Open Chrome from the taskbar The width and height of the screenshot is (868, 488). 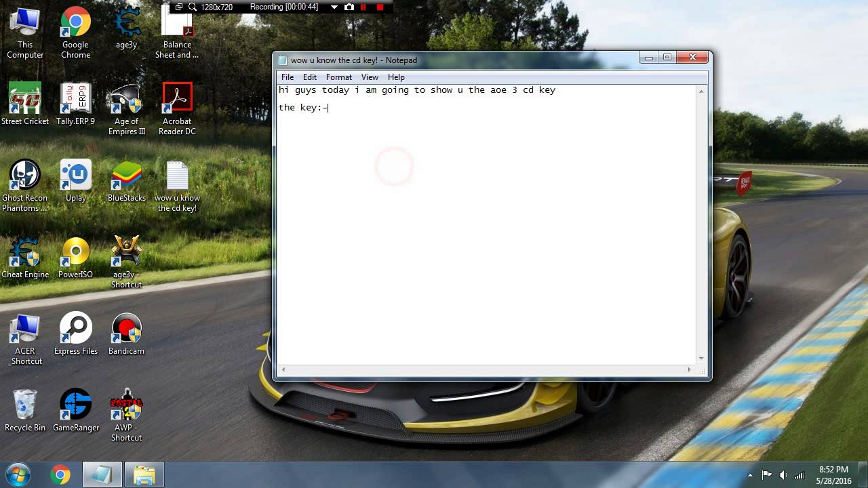click(60, 474)
